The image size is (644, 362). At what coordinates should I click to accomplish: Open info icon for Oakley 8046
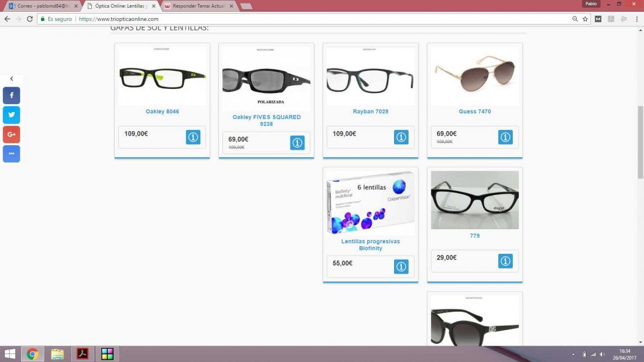193,137
